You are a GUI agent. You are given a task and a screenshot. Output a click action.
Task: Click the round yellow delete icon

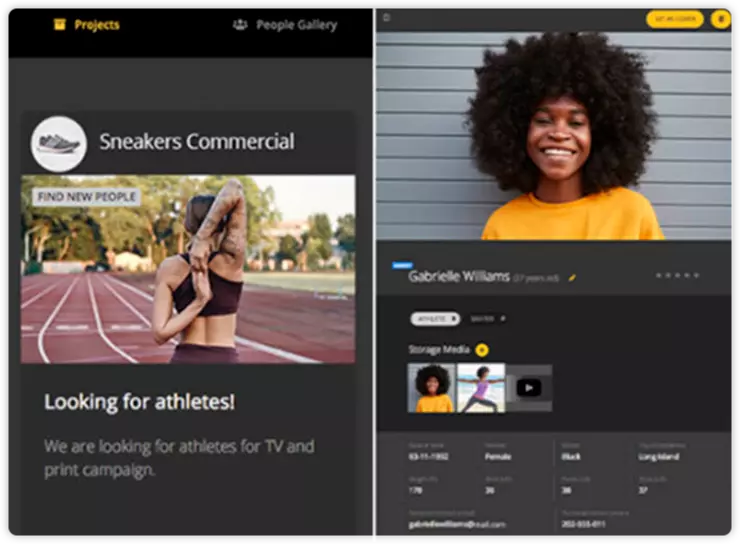click(719, 19)
